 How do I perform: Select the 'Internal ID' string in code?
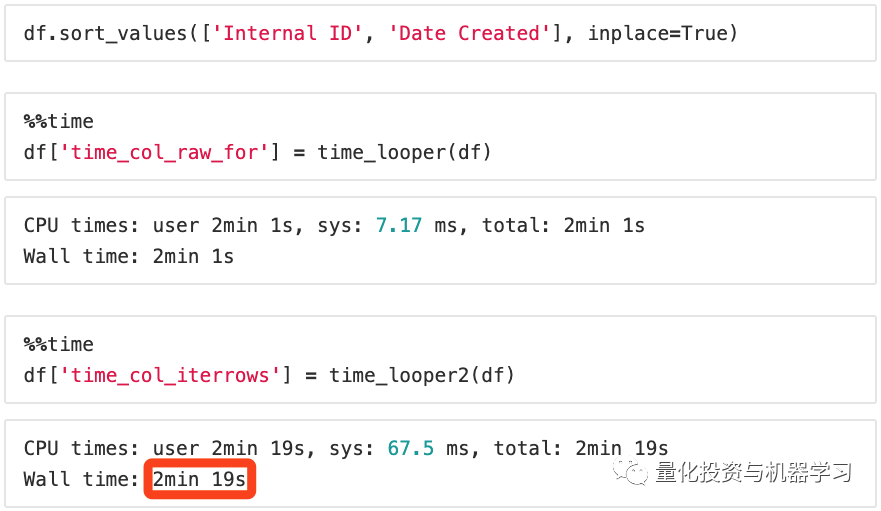(287, 33)
